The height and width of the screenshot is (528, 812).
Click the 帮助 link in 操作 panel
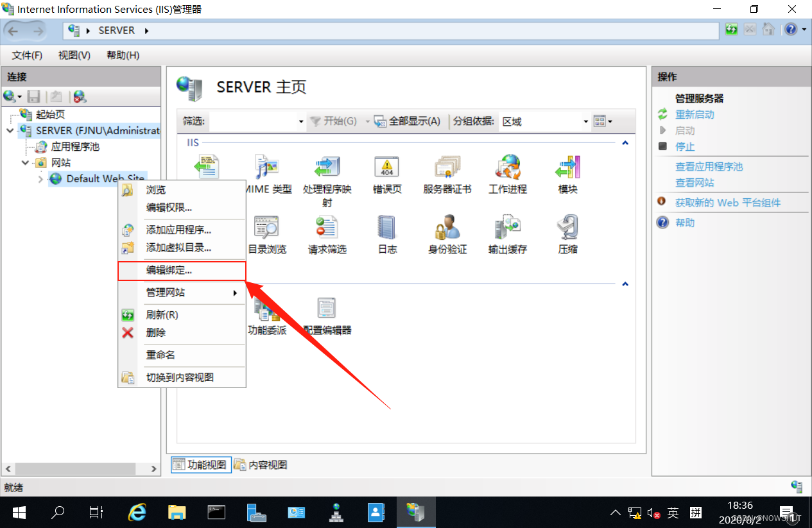coord(685,223)
